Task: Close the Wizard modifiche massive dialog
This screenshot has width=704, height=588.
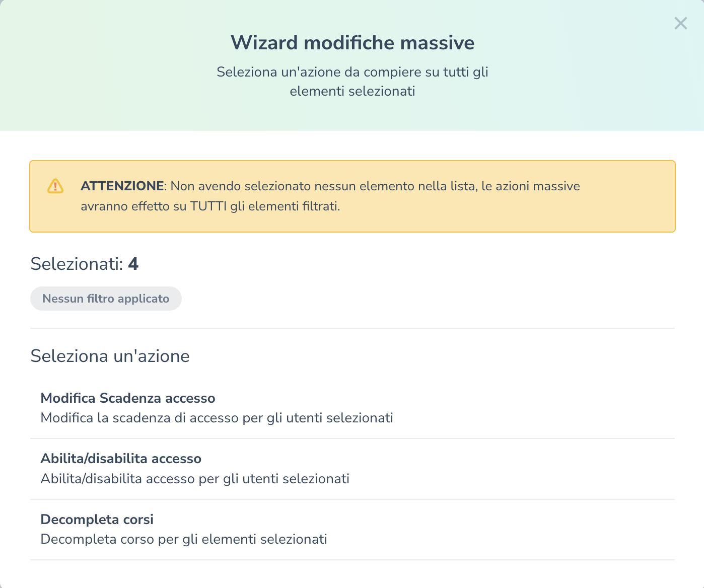Action: click(x=680, y=24)
